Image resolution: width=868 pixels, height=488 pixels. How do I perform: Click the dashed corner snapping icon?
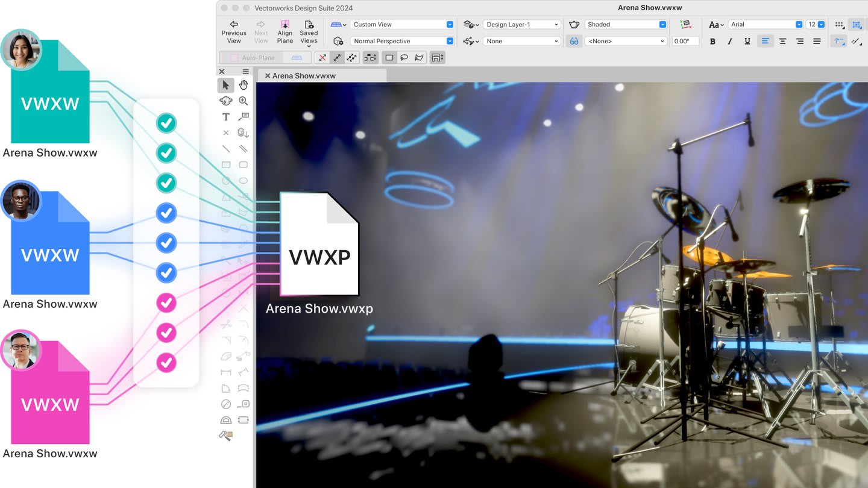coord(839,41)
